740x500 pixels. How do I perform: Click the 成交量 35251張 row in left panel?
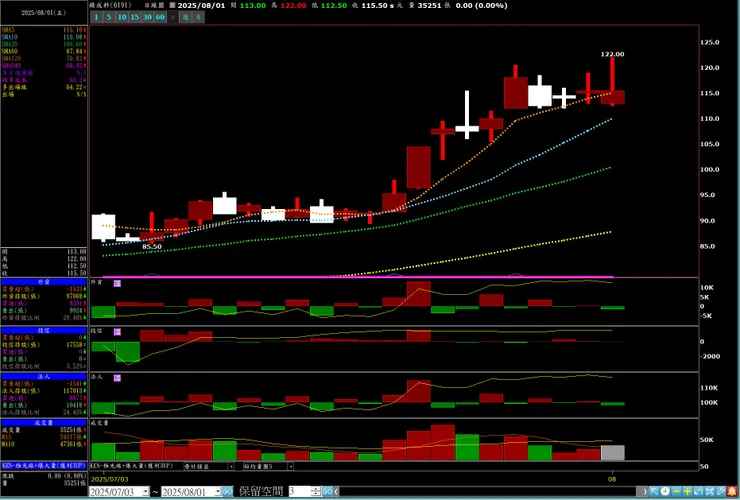44,430
